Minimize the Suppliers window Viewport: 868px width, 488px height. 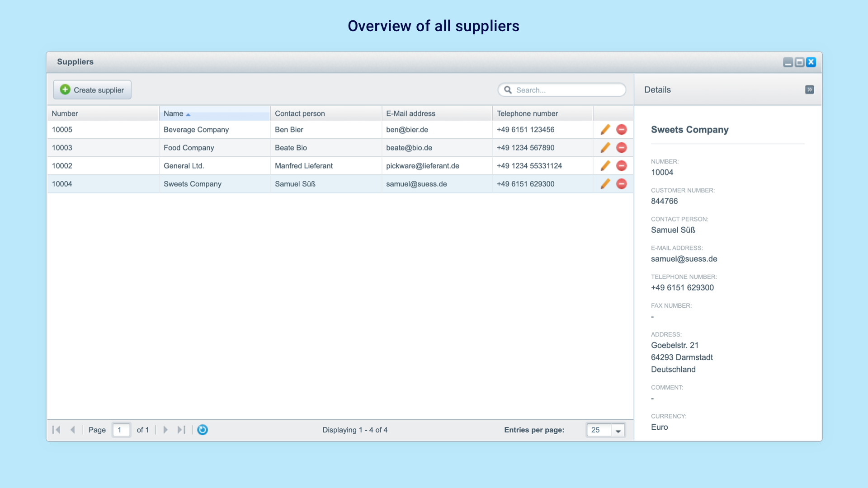pos(788,62)
